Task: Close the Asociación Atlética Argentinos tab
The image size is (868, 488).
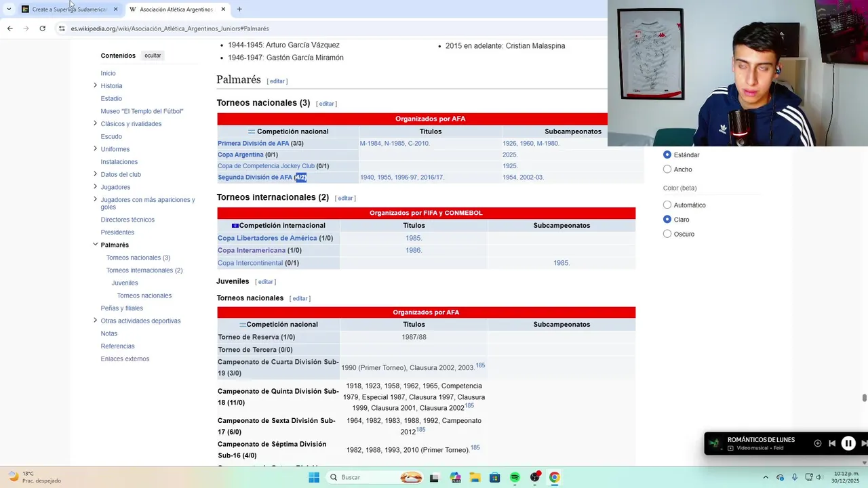Action: pos(223,9)
